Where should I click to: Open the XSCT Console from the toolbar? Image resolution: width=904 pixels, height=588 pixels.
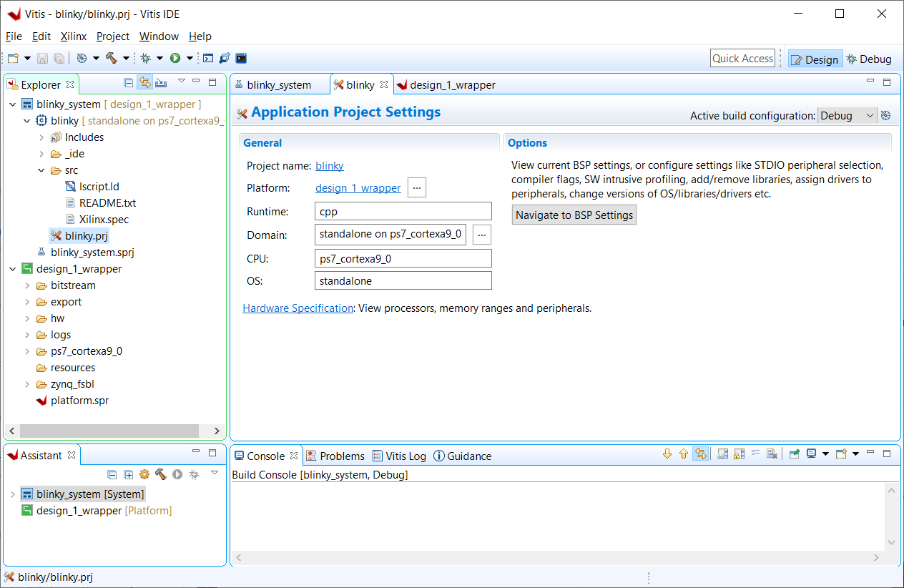click(208, 59)
